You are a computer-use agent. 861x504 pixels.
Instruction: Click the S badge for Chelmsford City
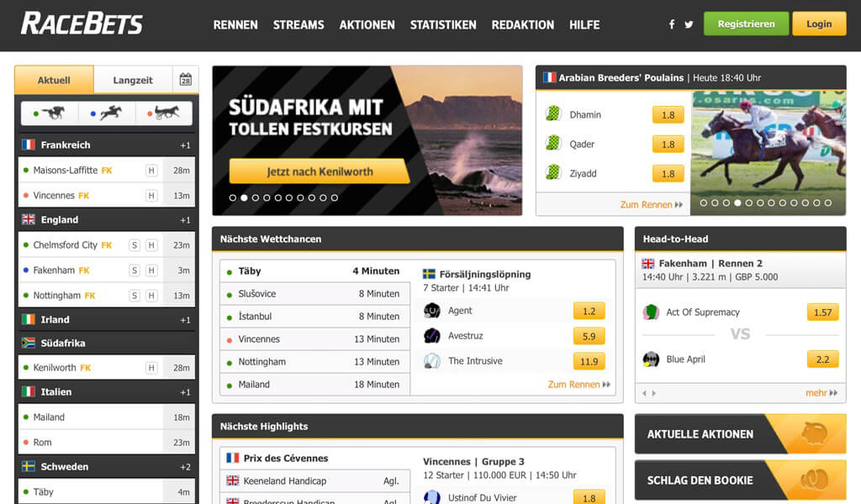tap(134, 245)
